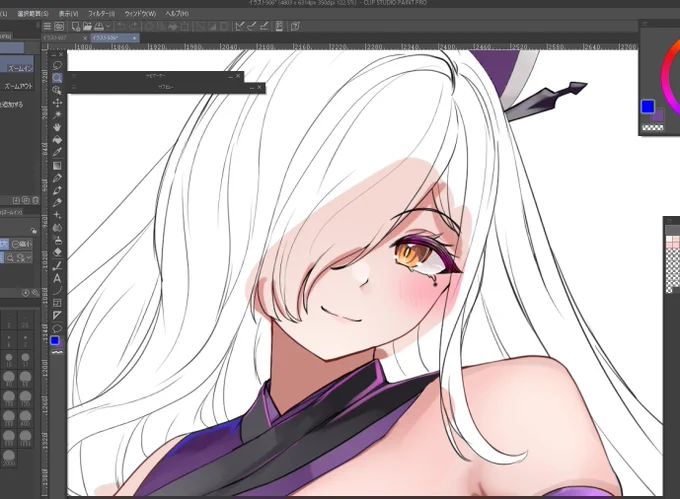Select the Brush tool
The height and width of the screenshot is (499, 680).
point(57,202)
